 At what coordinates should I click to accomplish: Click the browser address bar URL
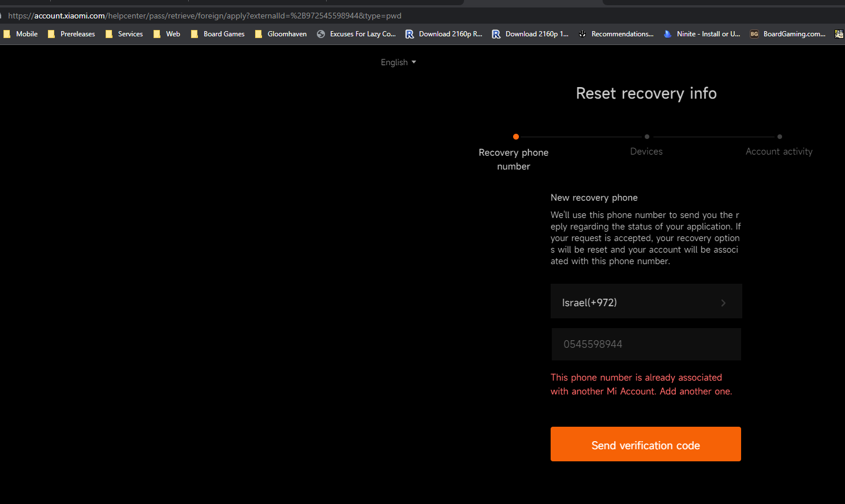[204, 16]
